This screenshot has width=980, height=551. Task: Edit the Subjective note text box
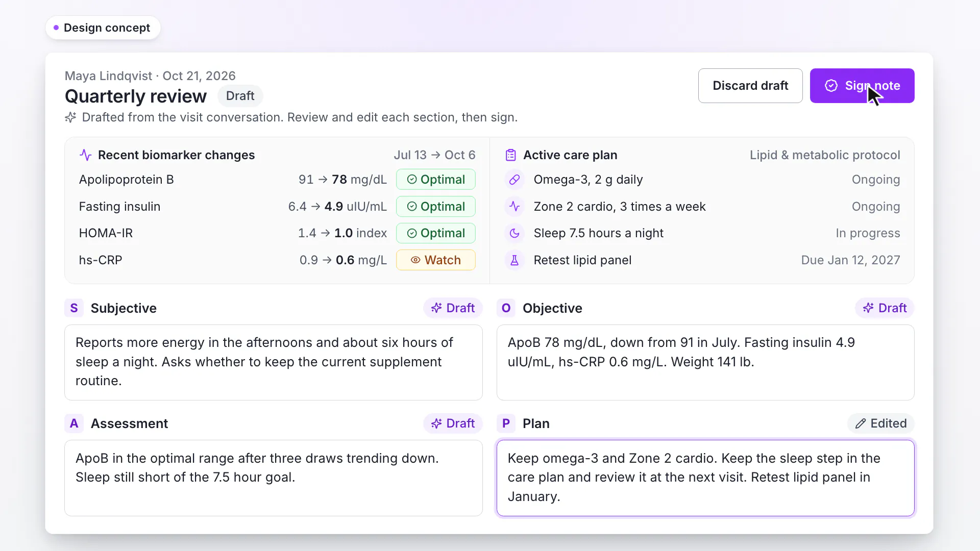274,362
